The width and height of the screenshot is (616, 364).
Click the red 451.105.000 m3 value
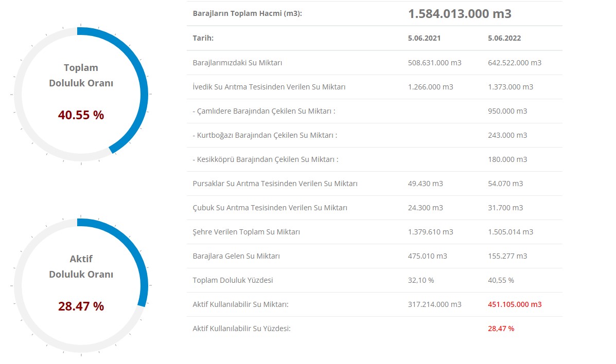[x=515, y=304]
